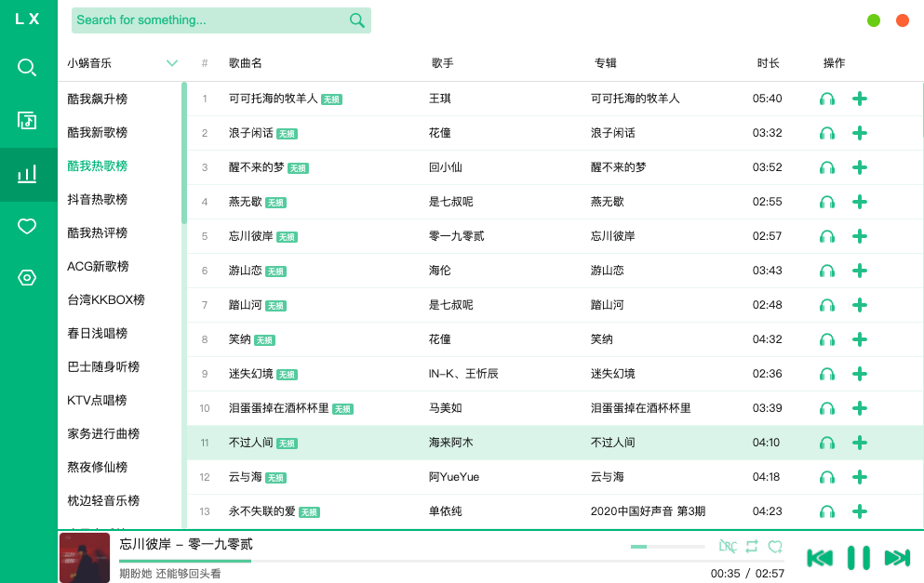
Task: Play 可可托海的牧羊人 with its headphone icon
Action: tap(827, 99)
